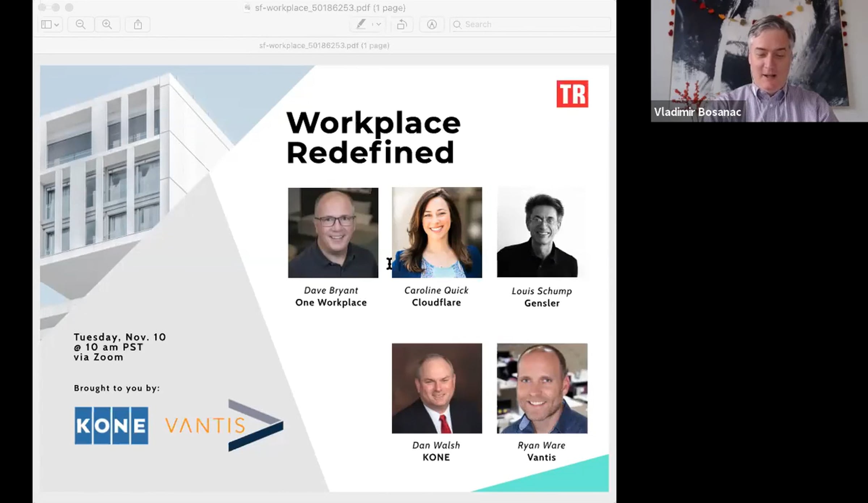Screen dimensions: 868x503
Task: Expand the highlight color options chevron
Action: point(378,25)
